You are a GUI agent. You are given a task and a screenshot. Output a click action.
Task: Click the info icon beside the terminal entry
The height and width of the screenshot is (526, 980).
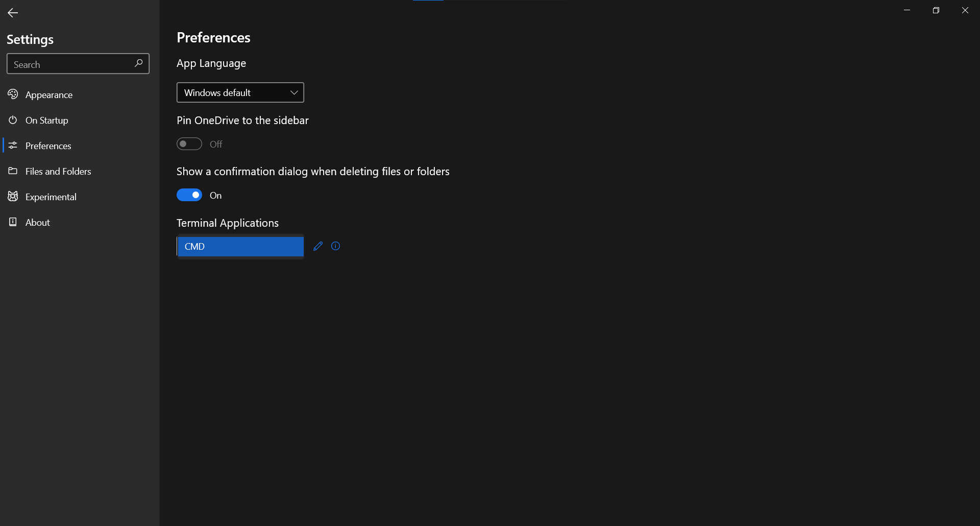coord(335,246)
